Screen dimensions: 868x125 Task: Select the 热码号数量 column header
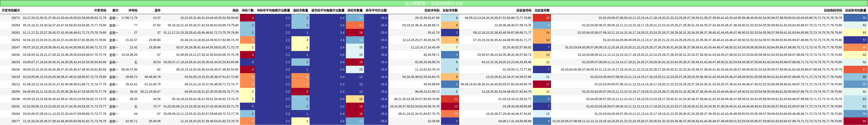click(355, 10)
